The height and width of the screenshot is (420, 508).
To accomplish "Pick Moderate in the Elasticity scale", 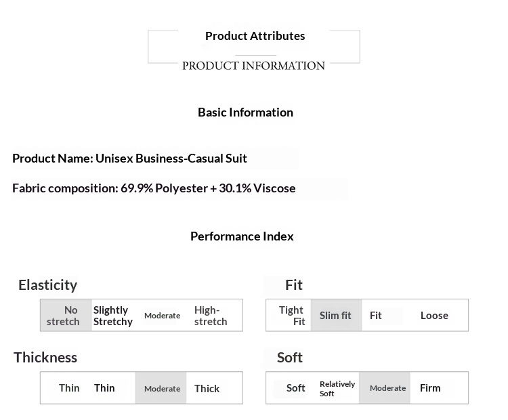I will coord(162,316).
